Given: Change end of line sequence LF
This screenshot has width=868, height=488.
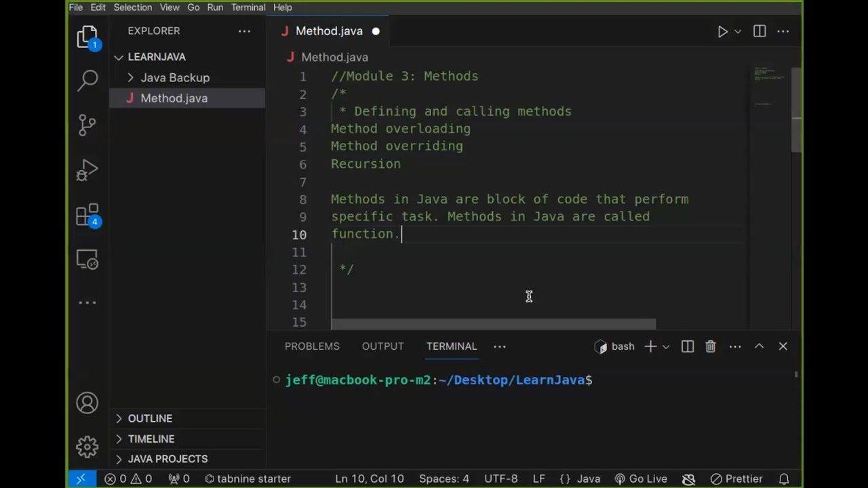Looking at the screenshot, I should click(539, 479).
